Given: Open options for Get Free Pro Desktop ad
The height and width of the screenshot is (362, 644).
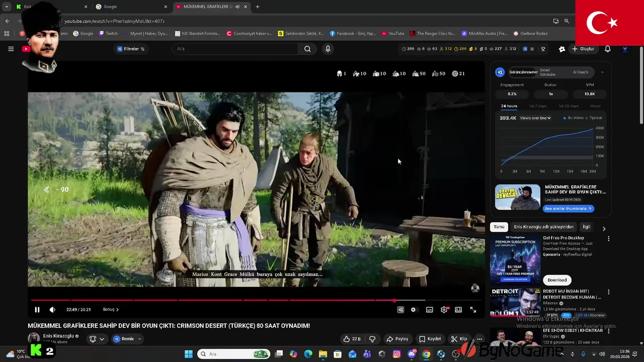Looking at the screenshot, I should 608,239.
